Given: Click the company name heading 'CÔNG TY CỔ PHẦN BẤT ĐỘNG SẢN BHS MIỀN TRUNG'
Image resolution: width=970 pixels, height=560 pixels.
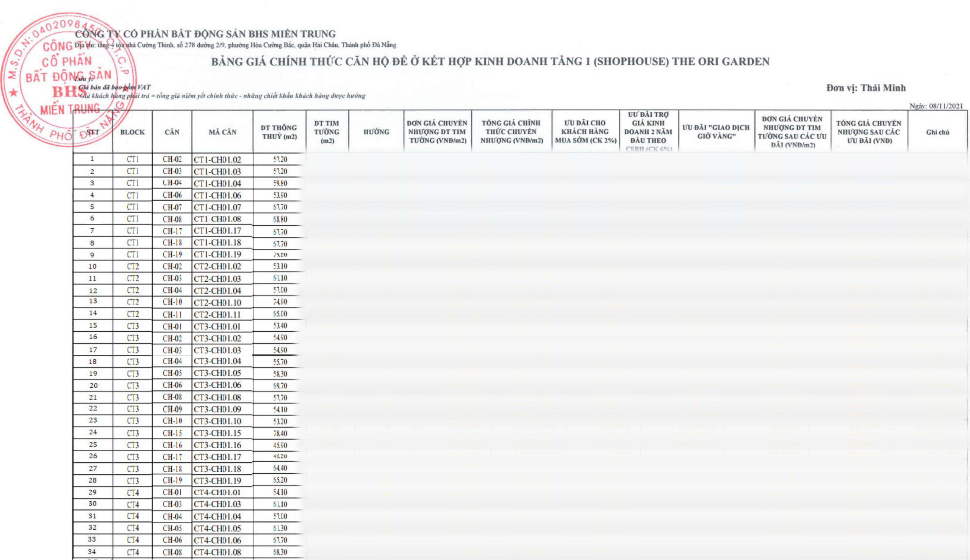Looking at the screenshot, I should [x=205, y=34].
